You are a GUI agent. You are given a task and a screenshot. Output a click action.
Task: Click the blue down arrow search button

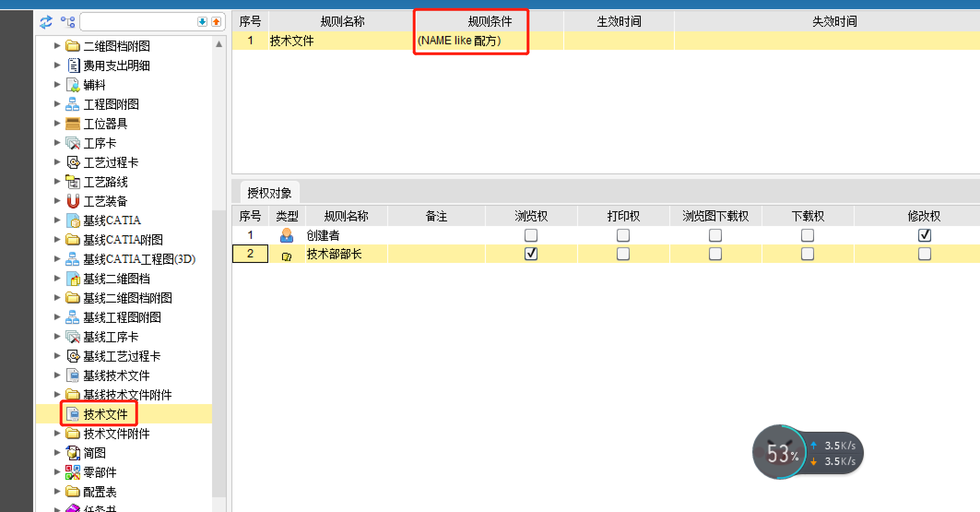(202, 22)
